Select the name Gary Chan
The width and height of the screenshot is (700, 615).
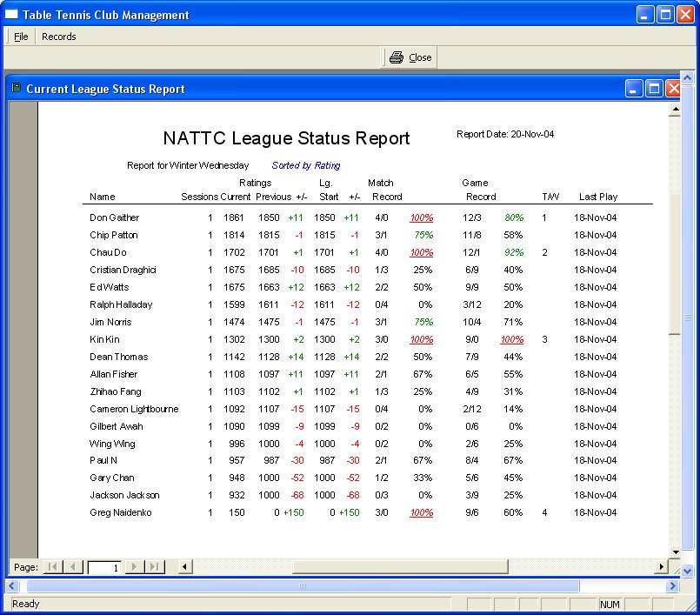(111, 478)
